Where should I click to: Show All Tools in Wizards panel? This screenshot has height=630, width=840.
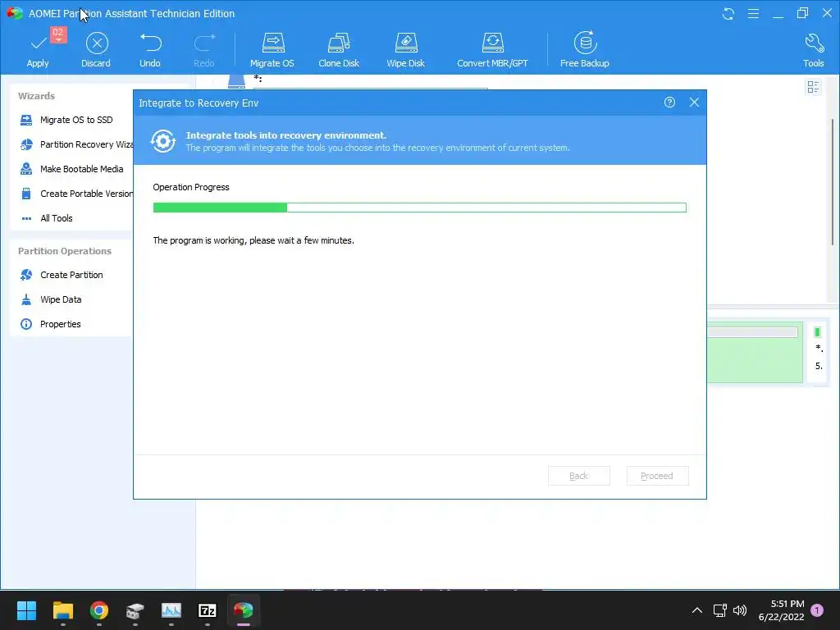(47, 218)
